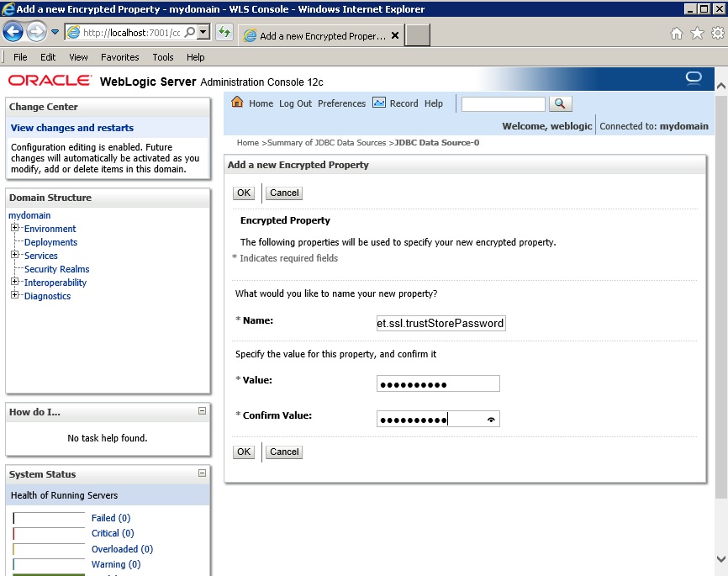Click the IE Home icon
This screenshot has height=576, width=728.
point(677,33)
